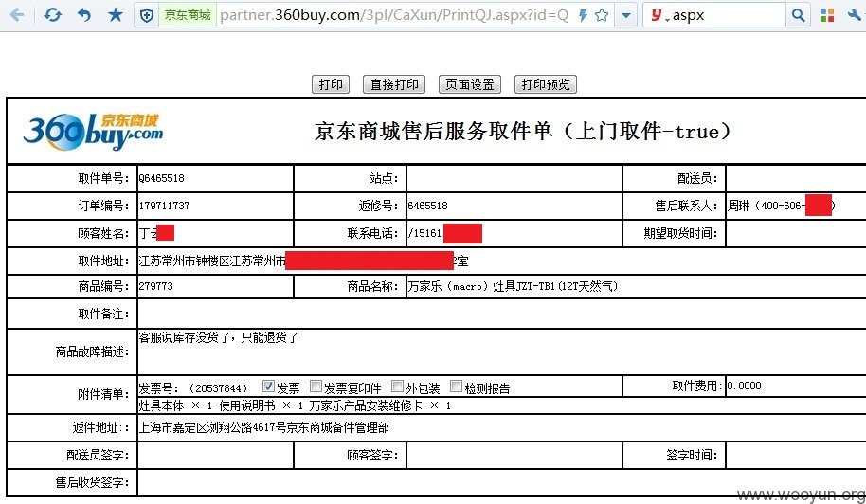Viewport: 866px width, 504px height.
Task: Click the 打印 button
Action: 331,84
